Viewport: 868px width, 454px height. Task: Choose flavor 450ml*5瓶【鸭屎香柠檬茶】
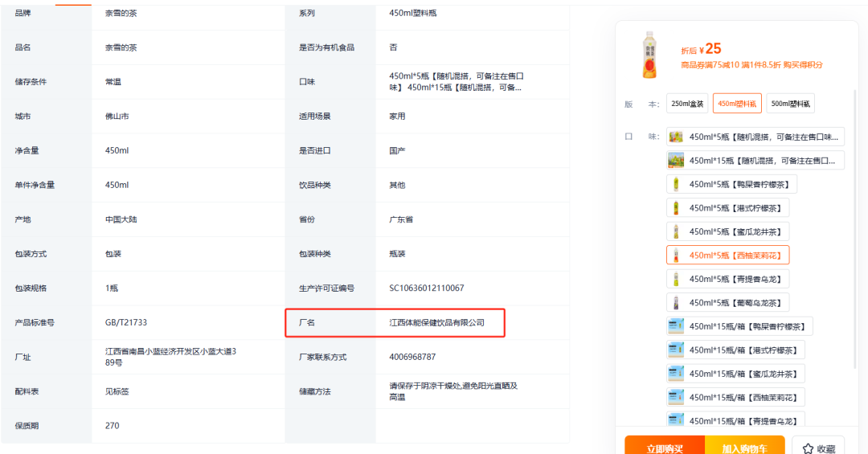[x=731, y=184]
